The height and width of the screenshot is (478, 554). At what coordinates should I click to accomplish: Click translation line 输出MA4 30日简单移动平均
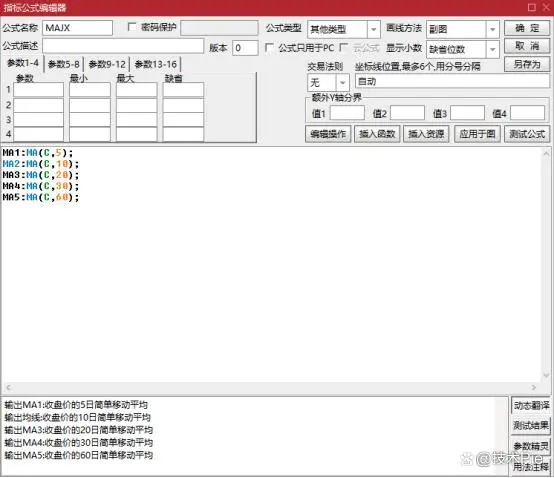click(x=78, y=443)
